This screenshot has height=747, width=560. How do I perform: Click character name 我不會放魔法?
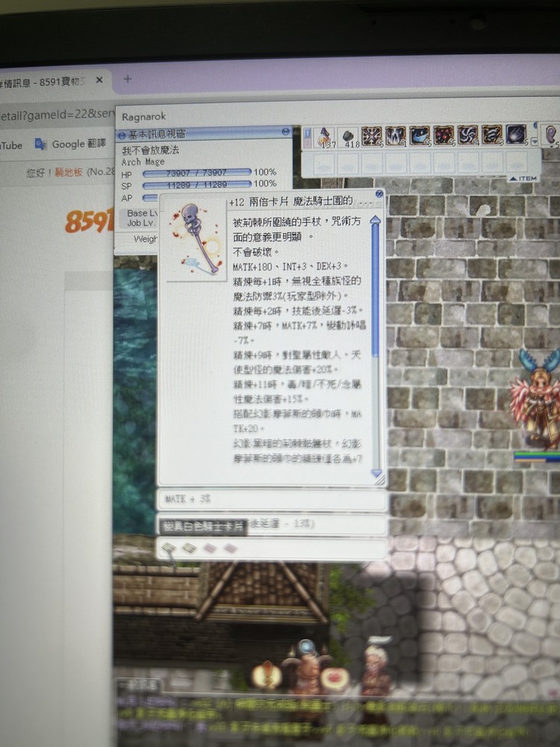(151, 150)
